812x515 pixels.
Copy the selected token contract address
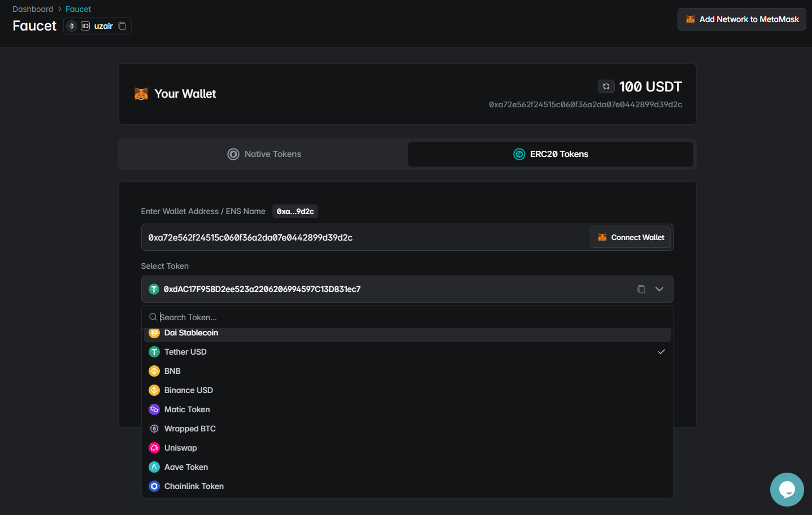tap(641, 289)
